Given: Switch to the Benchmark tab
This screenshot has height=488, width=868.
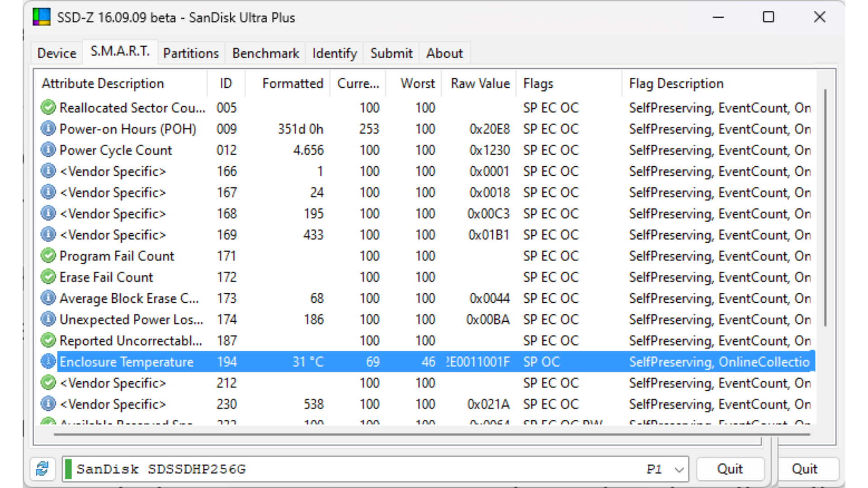Looking at the screenshot, I should 265,53.
